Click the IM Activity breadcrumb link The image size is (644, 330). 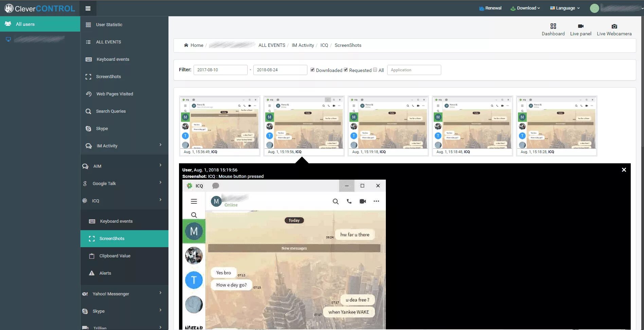pyautogui.click(x=303, y=45)
